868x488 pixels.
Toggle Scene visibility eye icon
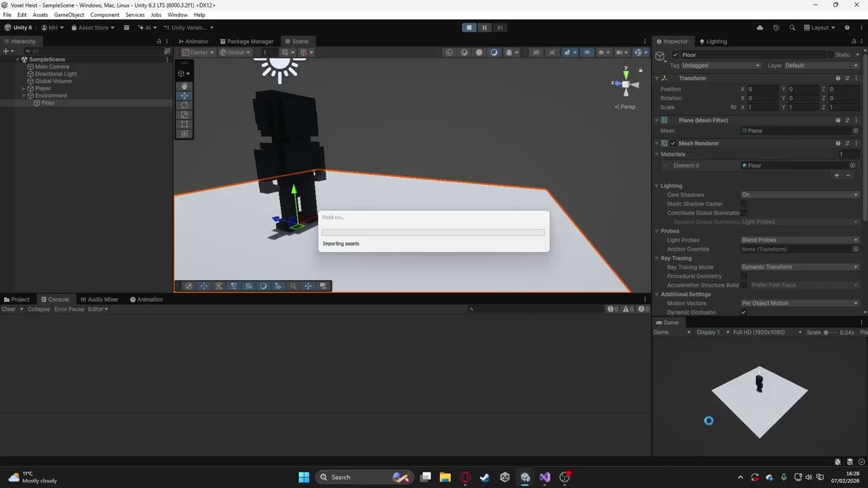(587, 52)
